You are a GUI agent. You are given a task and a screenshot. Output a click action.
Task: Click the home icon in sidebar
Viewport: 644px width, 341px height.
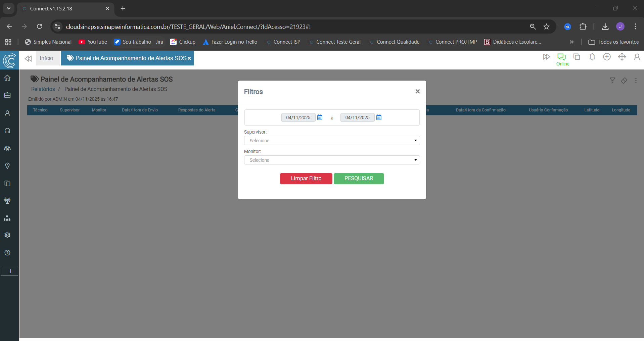tap(7, 78)
